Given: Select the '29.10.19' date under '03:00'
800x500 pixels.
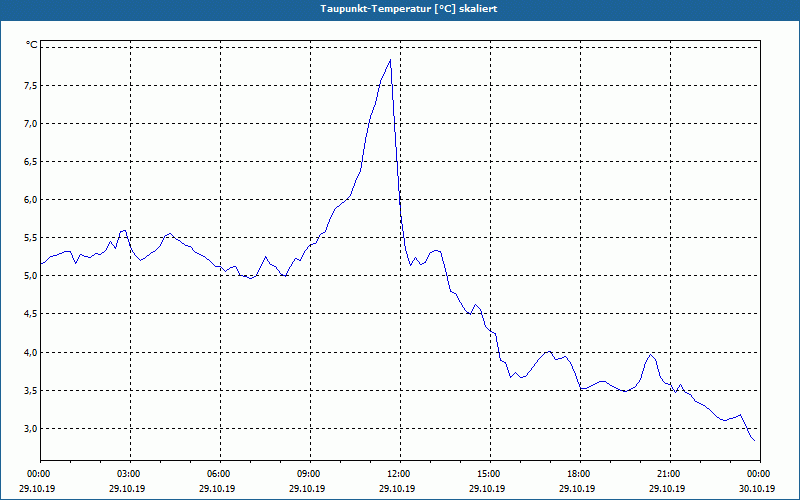Looking at the screenshot, I should [x=127, y=488].
